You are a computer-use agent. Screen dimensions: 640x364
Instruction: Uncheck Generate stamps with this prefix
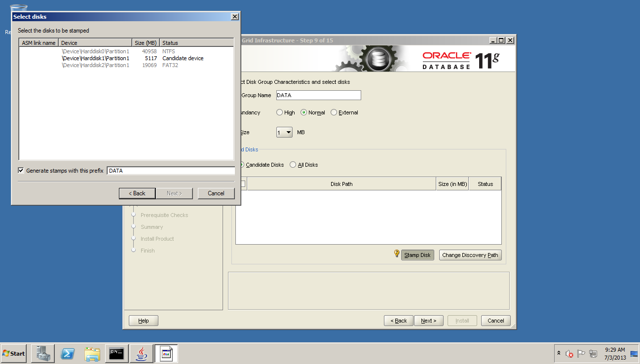point(21,171)
